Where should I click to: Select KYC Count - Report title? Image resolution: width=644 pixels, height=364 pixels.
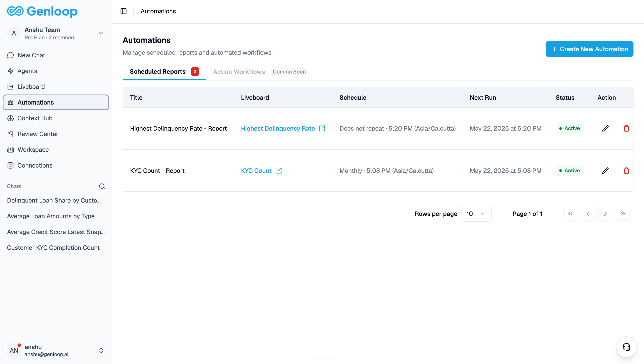pyautogui.click(x=157, y=171)
